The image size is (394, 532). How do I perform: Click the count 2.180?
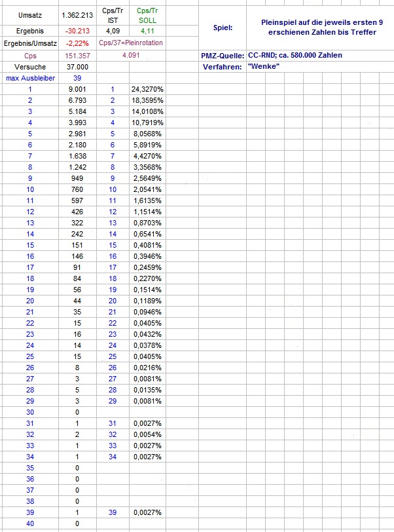[x=77, y=145]
